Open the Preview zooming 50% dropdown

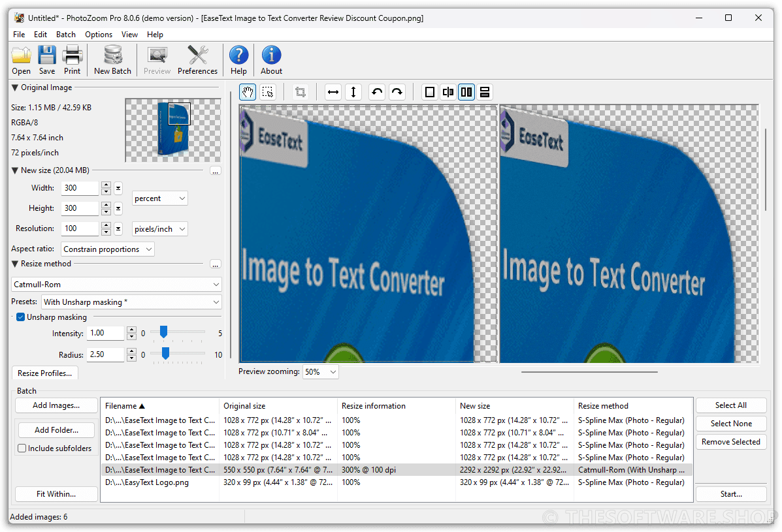[321, 372]
